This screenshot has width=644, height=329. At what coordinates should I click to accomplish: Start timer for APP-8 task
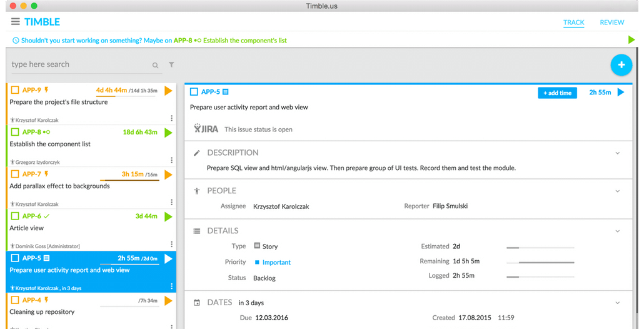pyautogui.click(x=168, y=133)
